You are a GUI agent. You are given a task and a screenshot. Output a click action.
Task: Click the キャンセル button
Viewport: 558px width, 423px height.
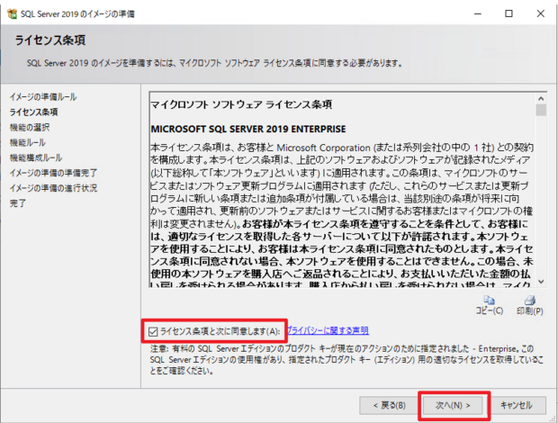(x=516, y=406)
